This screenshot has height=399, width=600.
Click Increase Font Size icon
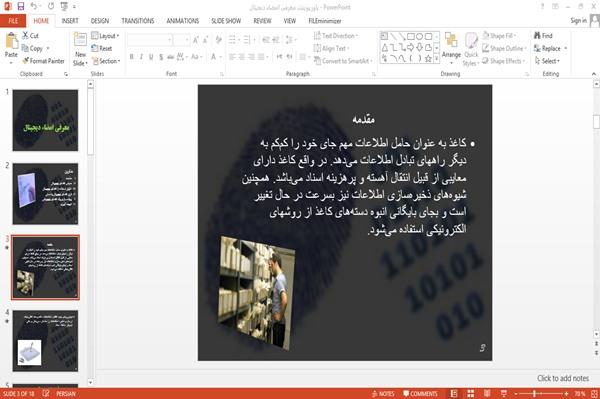coord(196,39)
